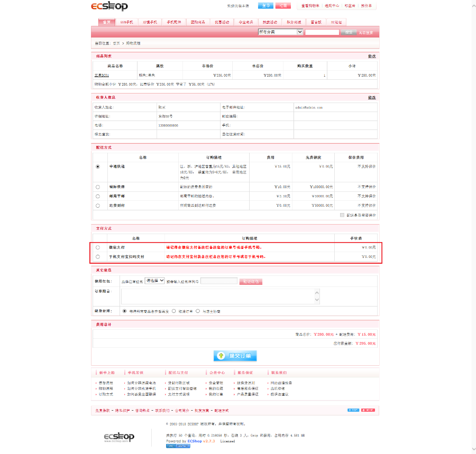Open the 留言板 navigation tab
Screen dimensions: 476x454
point(316,22)
